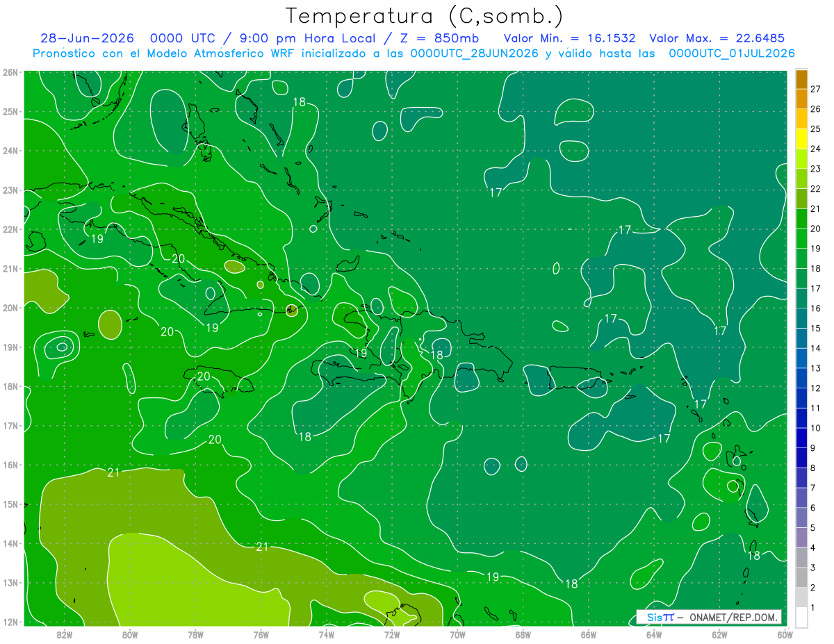Viewport: 834px width, 644px height.
Task: Click the '80W' longitude axis label
Action: pyautogui.click(x=129, y=634)
